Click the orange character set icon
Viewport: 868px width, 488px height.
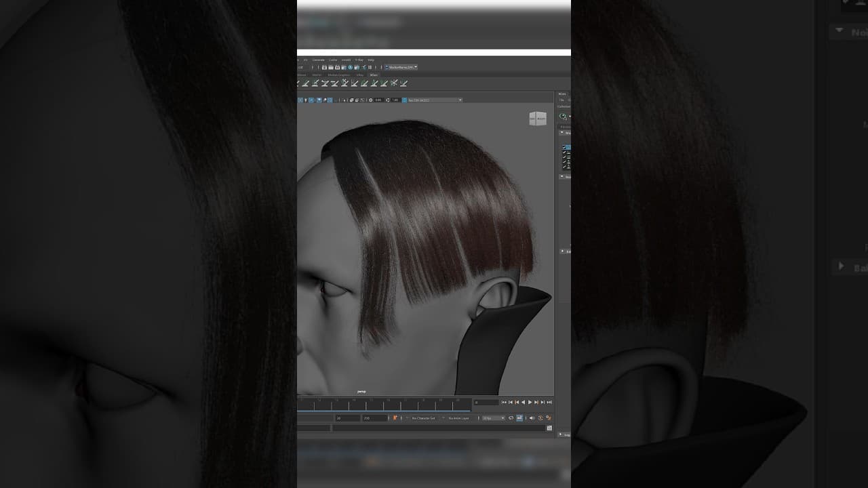click(395, 418)
